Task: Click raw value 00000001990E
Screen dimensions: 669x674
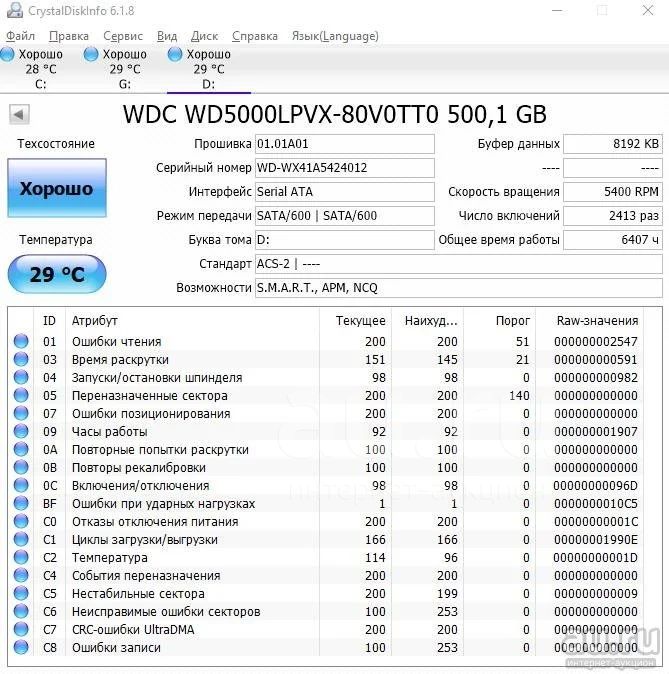Action: [x=595, y=540]
